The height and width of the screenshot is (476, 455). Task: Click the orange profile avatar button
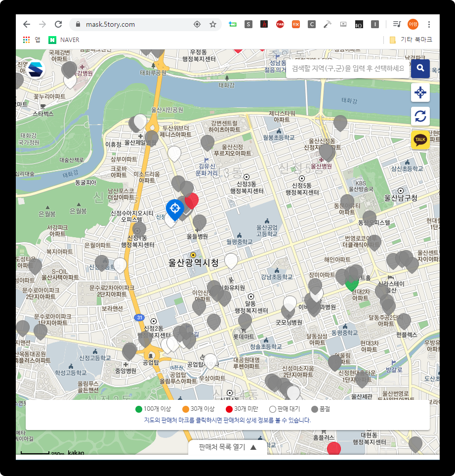413,24
